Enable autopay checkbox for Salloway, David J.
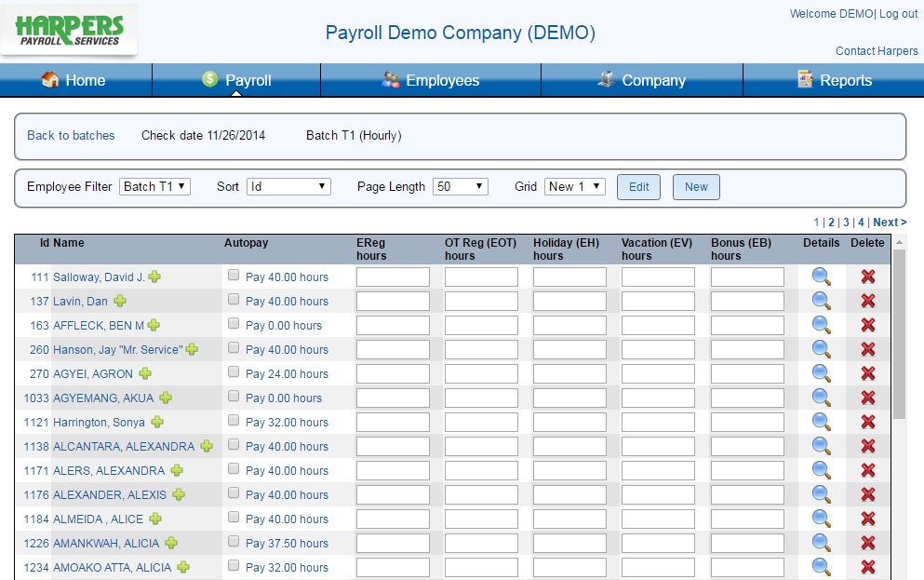The image size is (924, 580). pyautogui.click(x=234, y=276)
